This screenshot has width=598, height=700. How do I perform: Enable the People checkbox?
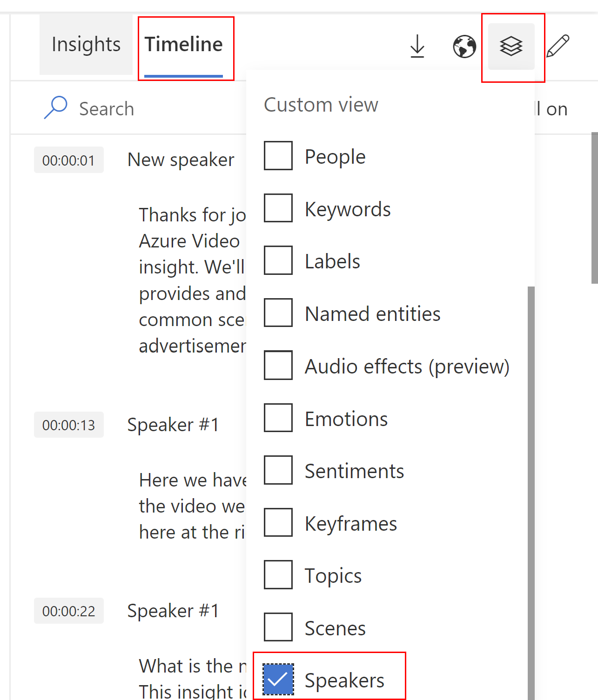point(278,156)
